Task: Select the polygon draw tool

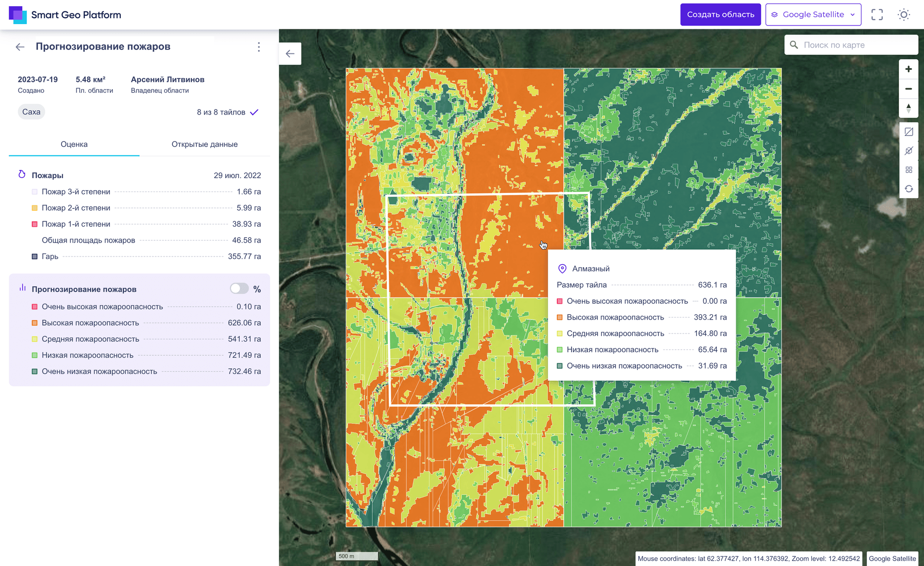Action: coord(909,131)
